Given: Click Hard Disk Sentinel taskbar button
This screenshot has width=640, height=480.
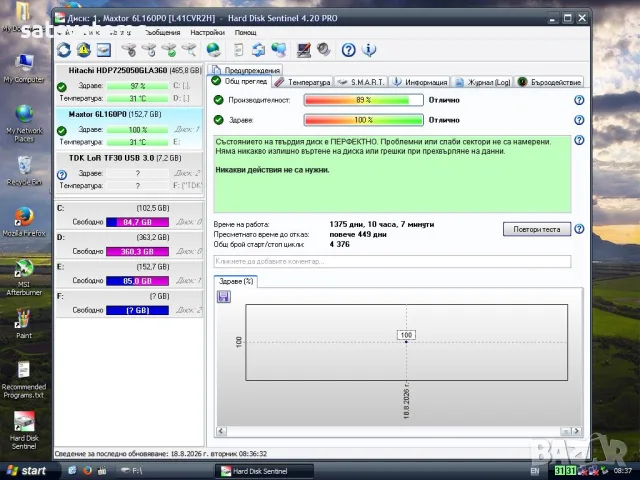Looking at the screenshot, I should (264, 471).
